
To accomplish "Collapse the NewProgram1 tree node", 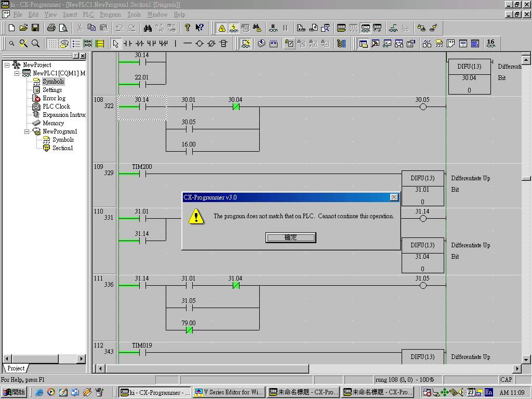I will click(27, 131).
